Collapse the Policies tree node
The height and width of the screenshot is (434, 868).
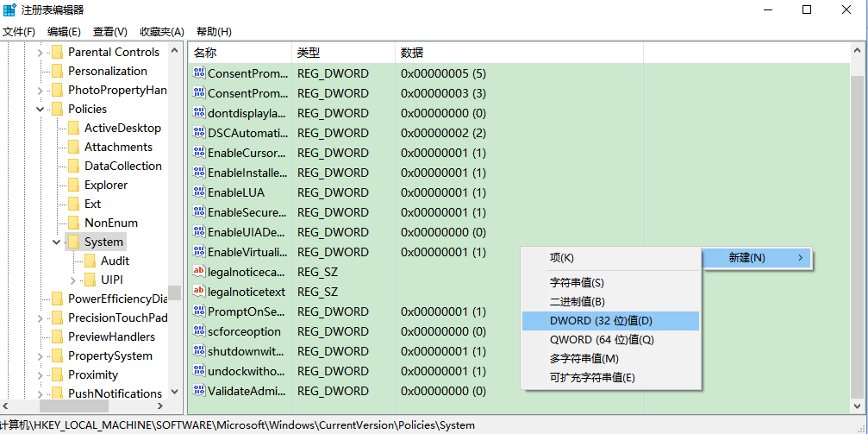tap(41, 110)
